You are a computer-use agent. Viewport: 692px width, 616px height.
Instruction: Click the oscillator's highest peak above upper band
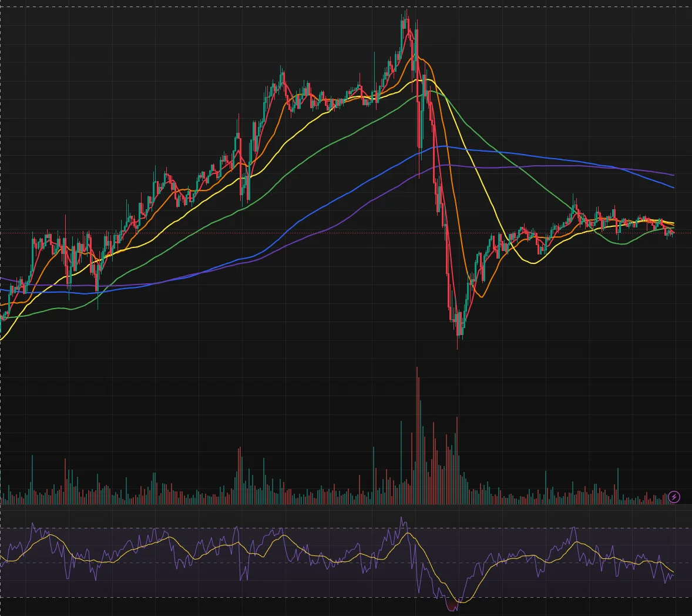pos(402,521)
